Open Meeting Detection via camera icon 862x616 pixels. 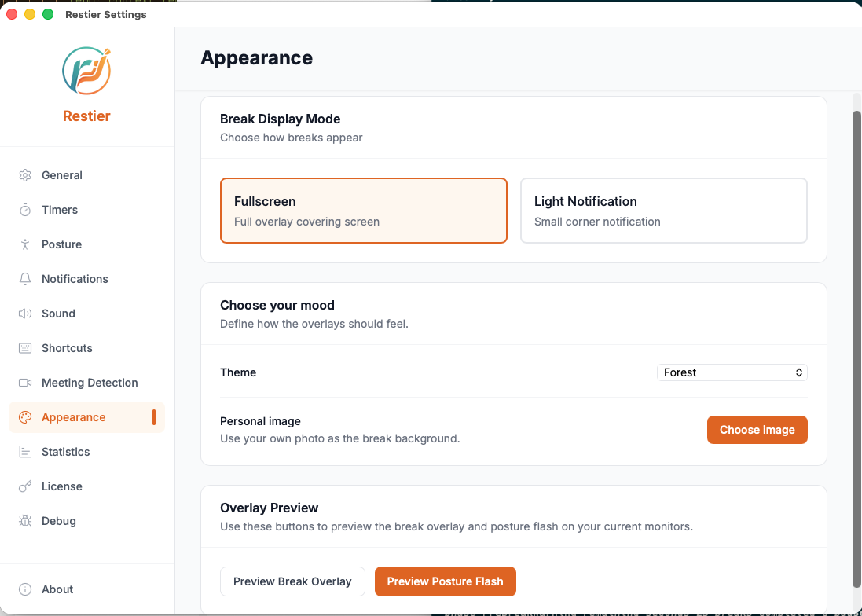pos(24,383)
